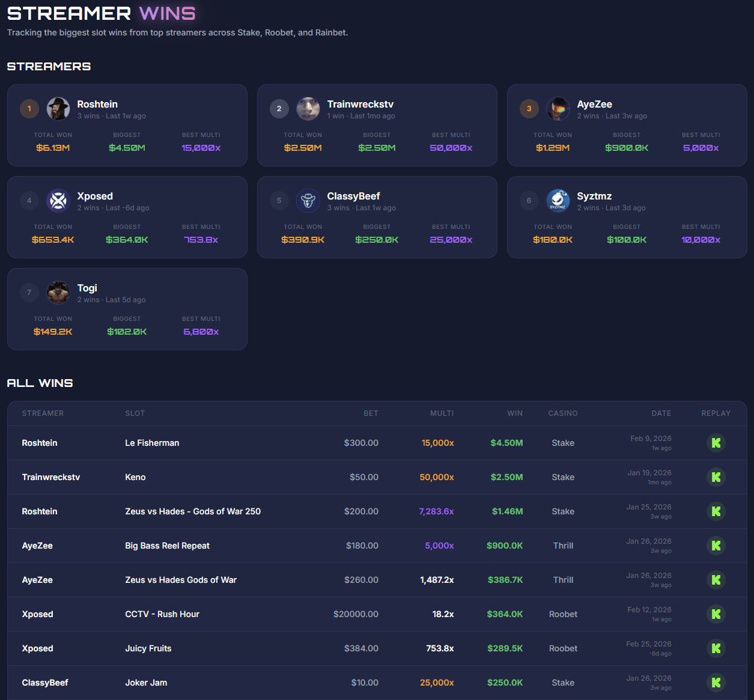This screenshot has height=700, width=754.
Task: Click Xposed's avatar logo
Action: tap(58, 201)
